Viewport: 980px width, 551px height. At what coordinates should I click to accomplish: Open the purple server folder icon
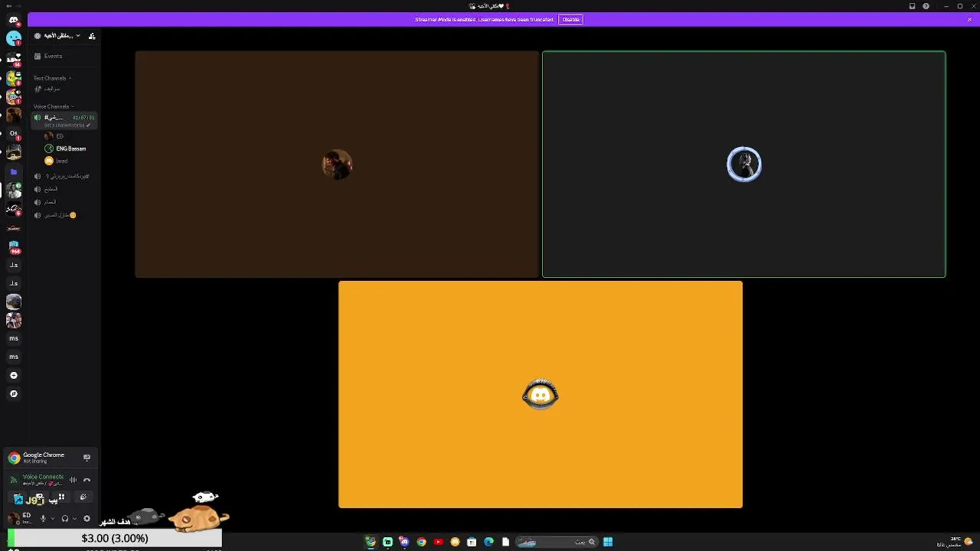tap(14, 172)
